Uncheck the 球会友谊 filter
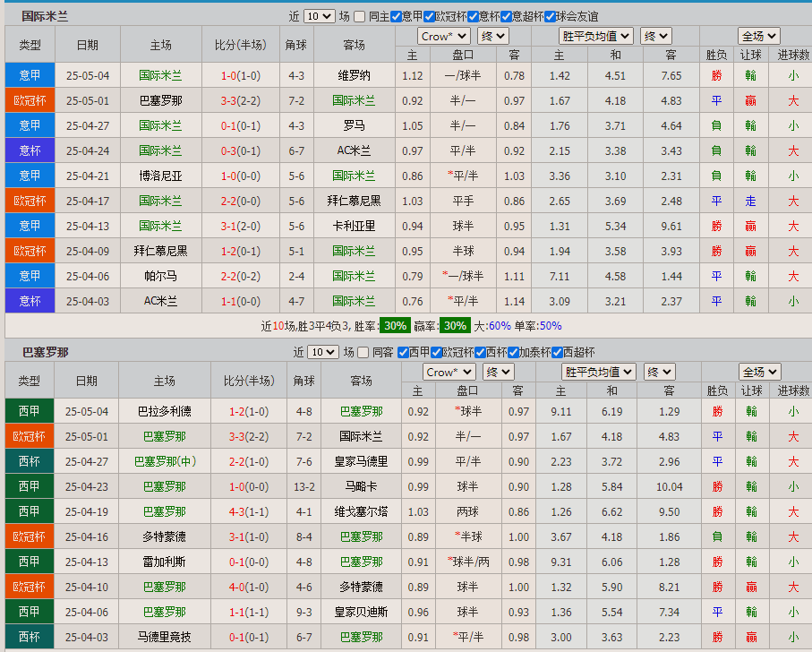The image size is (812, 652). pos(548,15)
